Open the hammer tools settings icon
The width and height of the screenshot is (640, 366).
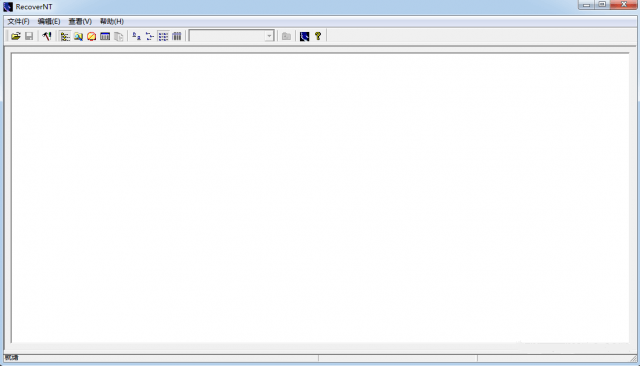(47, 36)
